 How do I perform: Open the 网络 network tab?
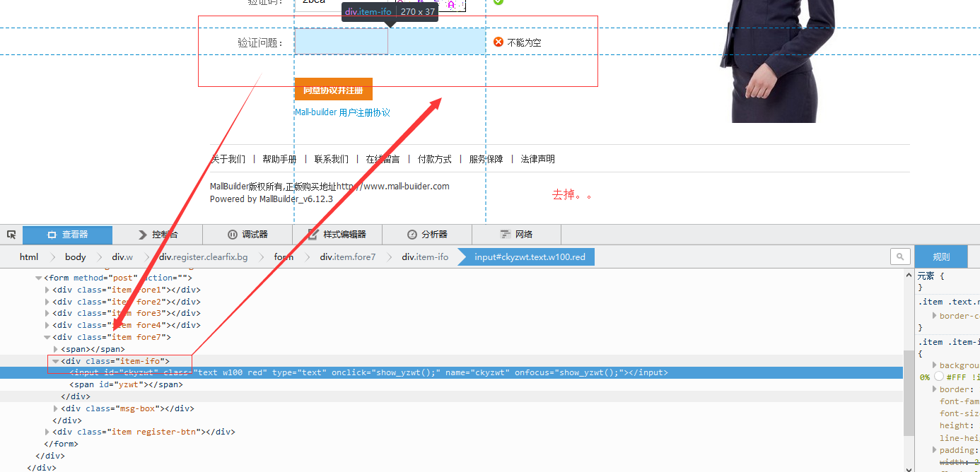[x=517, y=235]
